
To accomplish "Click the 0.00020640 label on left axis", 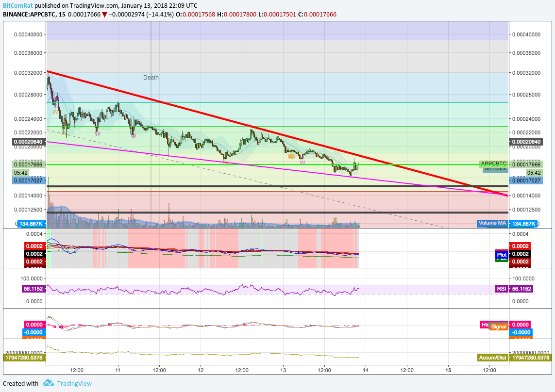I will tap(28, 142).
